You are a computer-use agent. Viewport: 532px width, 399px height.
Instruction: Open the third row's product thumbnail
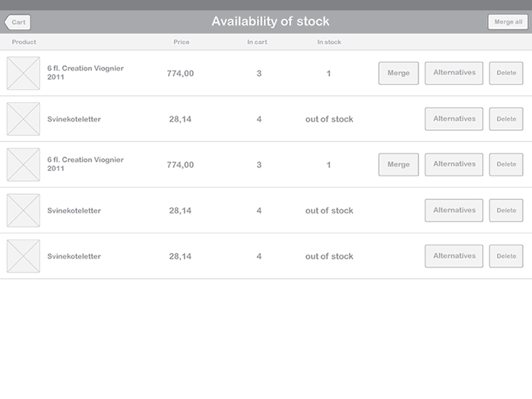coord(24,164)
